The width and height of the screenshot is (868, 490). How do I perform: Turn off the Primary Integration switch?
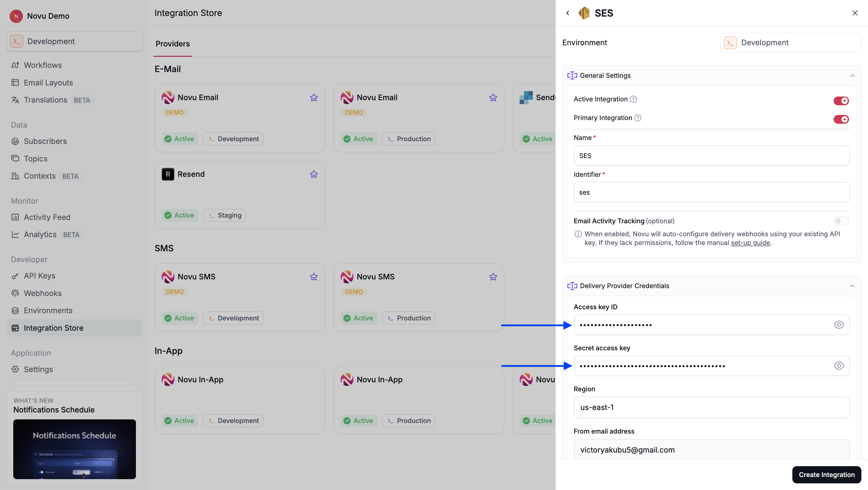pos(841,119)
